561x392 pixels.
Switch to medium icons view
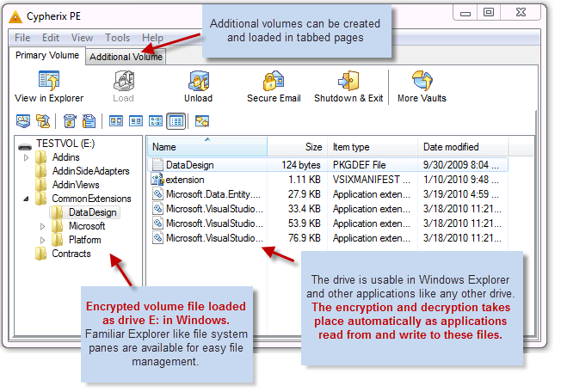136,121
